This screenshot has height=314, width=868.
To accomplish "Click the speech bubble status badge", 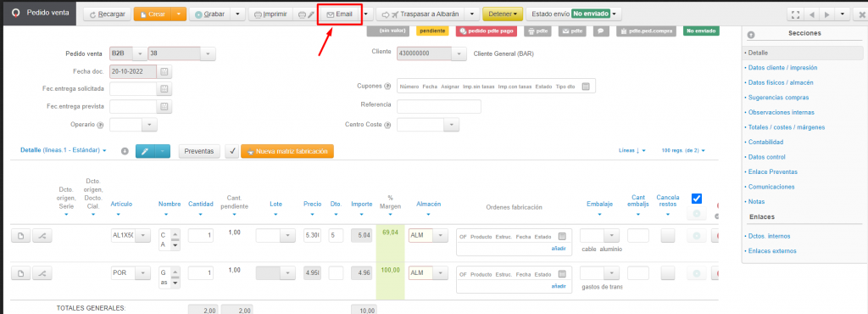I will point(601,31).
